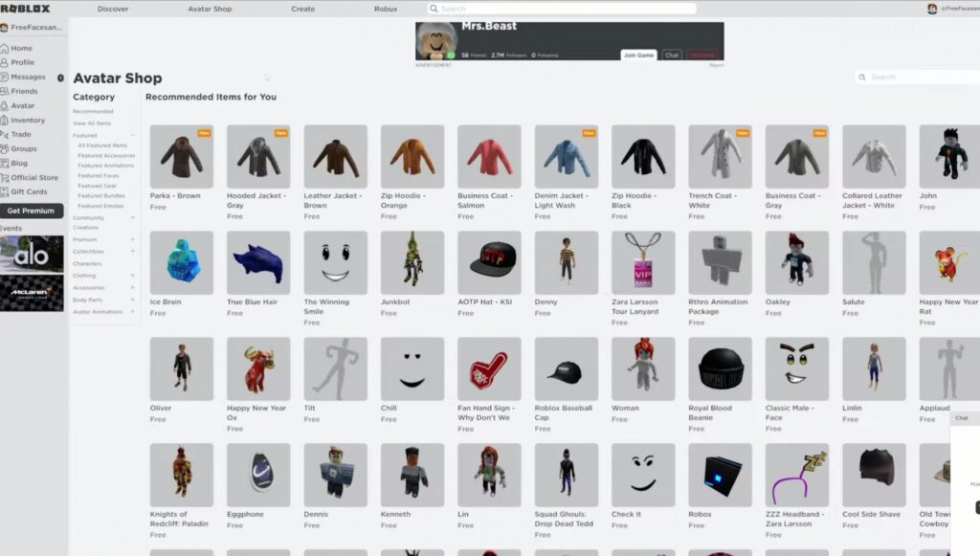Viewport: 980px width, 556px height.
Task: Open the Eggphone item
Action: pos(258,476)
